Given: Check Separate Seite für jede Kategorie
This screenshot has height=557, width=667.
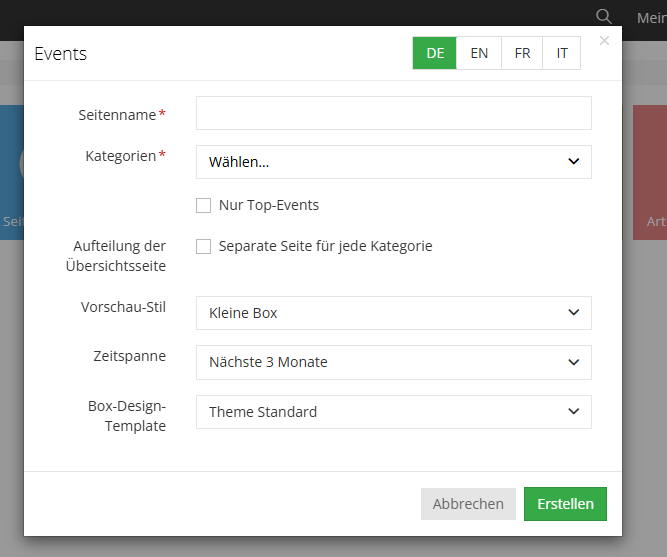Looking at the screenshot, I should pyautogui.click(x=203, y=246).
